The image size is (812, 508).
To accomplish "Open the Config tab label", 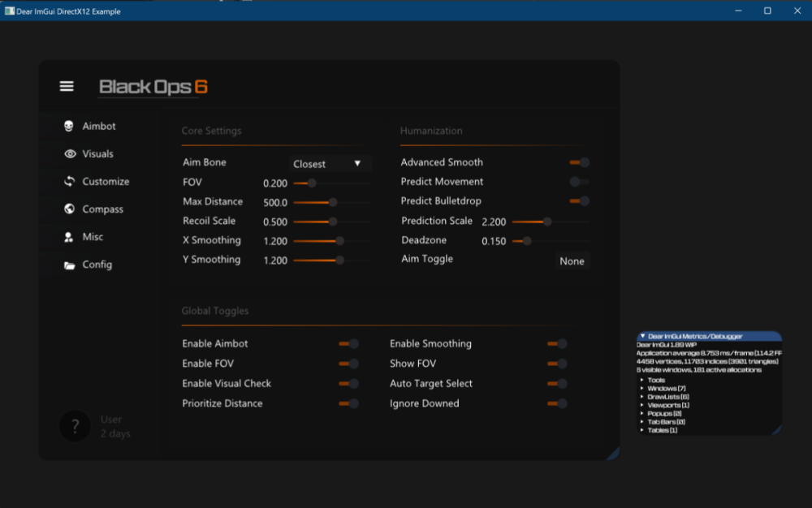I will point(97,265).
